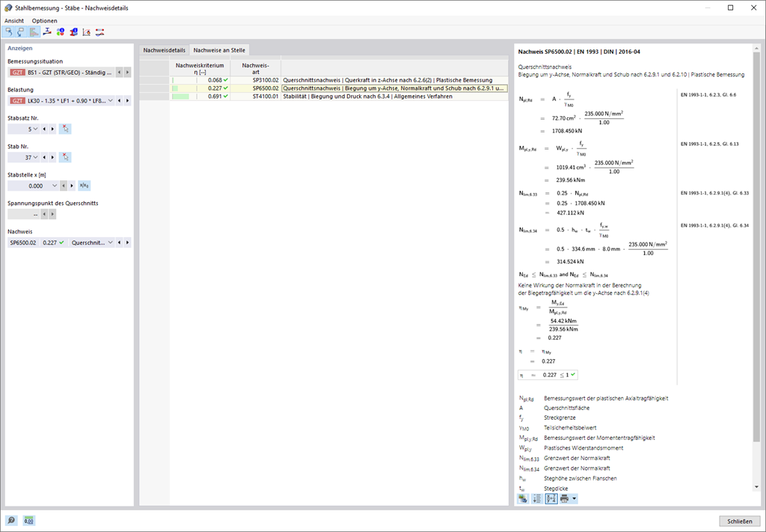Click the first toolbar icon below Ansicht
Screen dimensions: 766x532
[x=8, y=32]
